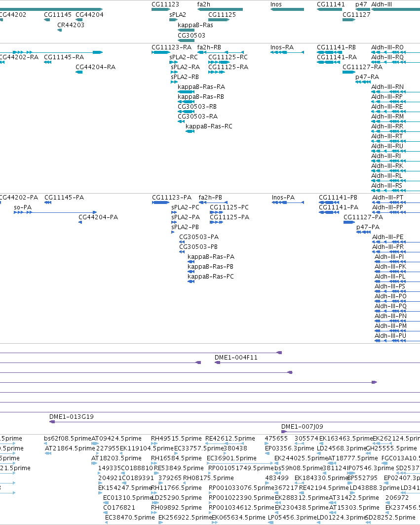Screen dimensions: 420x525
Task: Select the p47 gene label
Action: click(x=361, y=4)
